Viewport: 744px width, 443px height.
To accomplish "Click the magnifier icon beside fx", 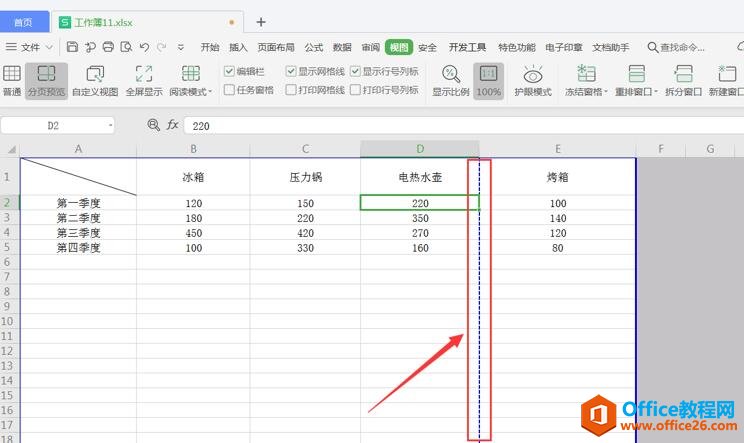I will pyautogui.click(x=153, y=125).
